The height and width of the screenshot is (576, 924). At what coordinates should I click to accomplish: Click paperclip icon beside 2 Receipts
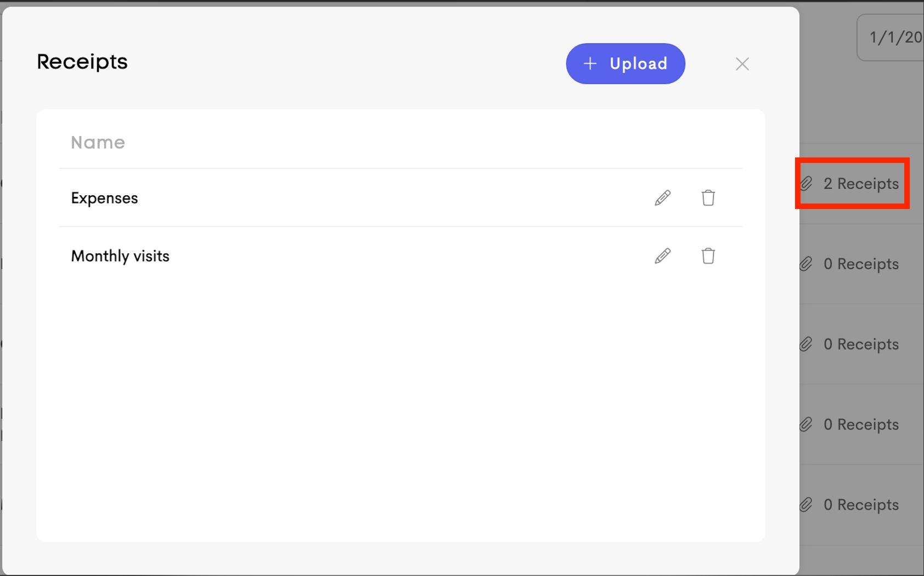click(805, 183)
